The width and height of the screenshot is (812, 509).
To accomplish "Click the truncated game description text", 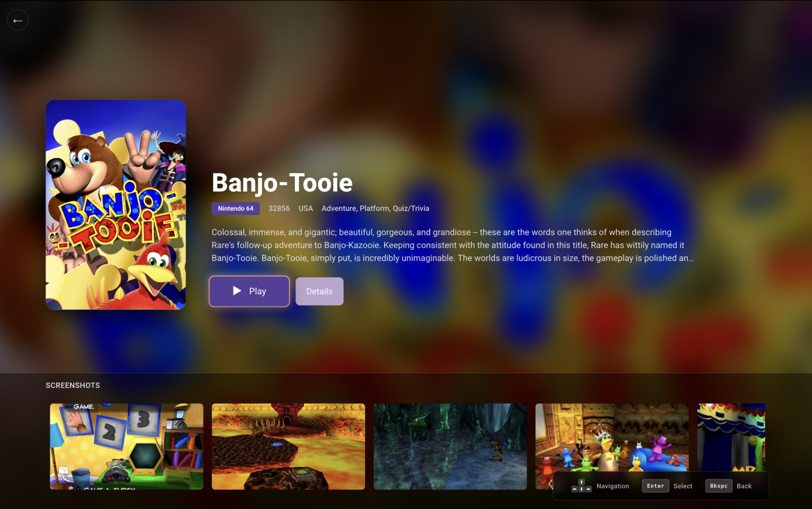I will (452, 245).
